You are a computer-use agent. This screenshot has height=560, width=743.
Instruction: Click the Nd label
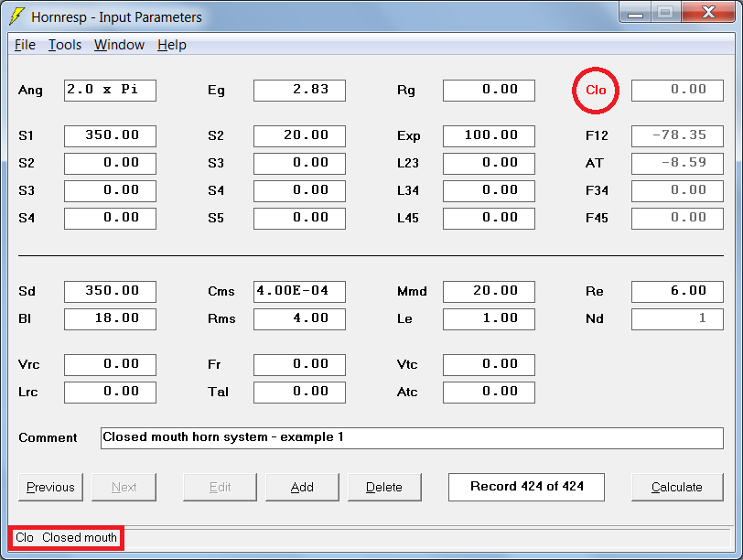595,318
